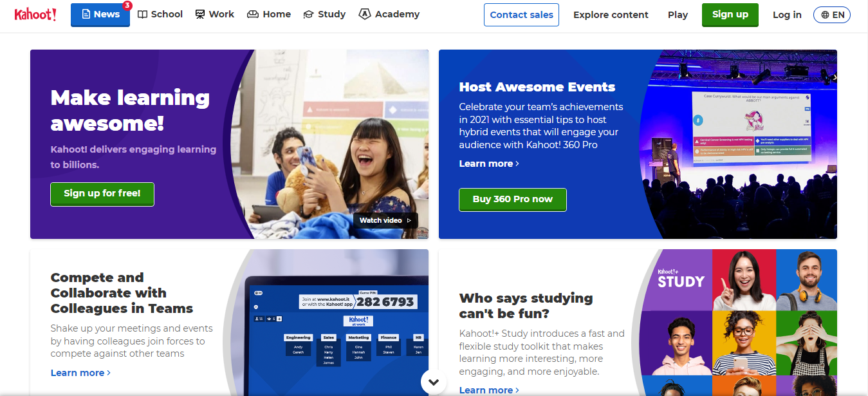
Task: Click the Contact sales button
Action: [521, 15]
